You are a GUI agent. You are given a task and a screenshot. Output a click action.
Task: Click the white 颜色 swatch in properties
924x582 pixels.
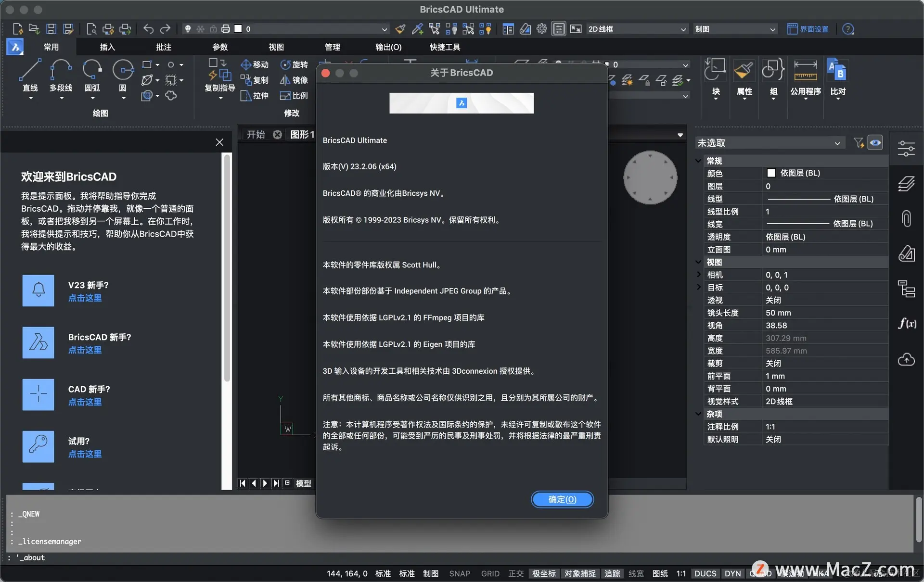pos(771,173)
